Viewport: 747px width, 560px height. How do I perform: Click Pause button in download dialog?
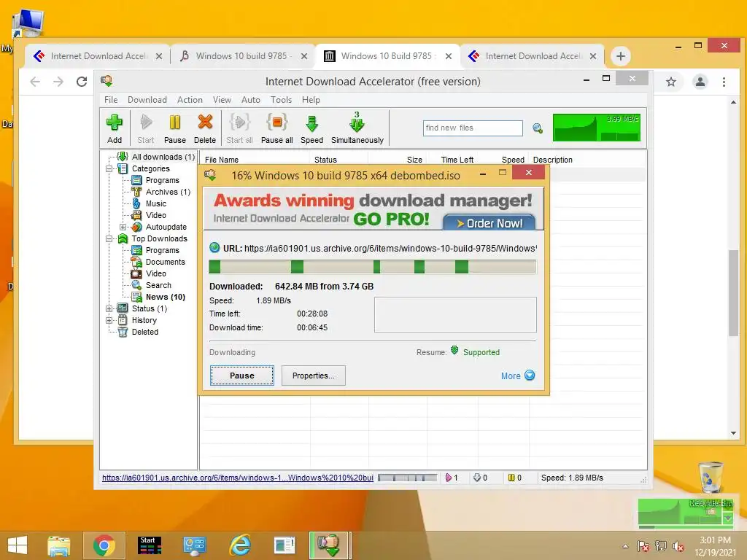(x=242, y=376)
